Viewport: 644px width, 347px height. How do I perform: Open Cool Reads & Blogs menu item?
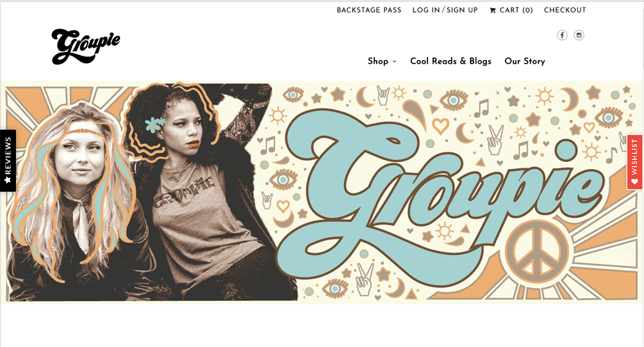451,61
